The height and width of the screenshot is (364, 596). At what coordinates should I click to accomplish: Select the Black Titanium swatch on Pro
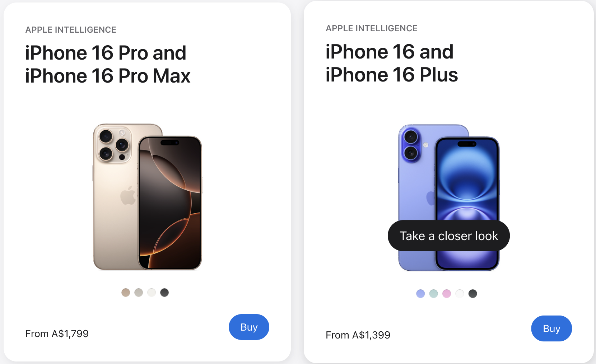pyautogui.click(x=164, y=293)
